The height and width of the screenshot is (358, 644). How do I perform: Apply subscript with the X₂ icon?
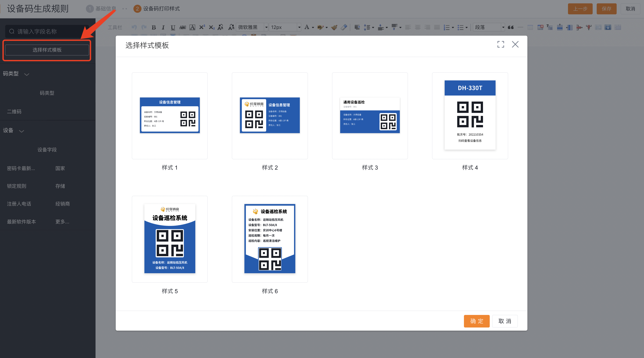click(x=212, y=27)
